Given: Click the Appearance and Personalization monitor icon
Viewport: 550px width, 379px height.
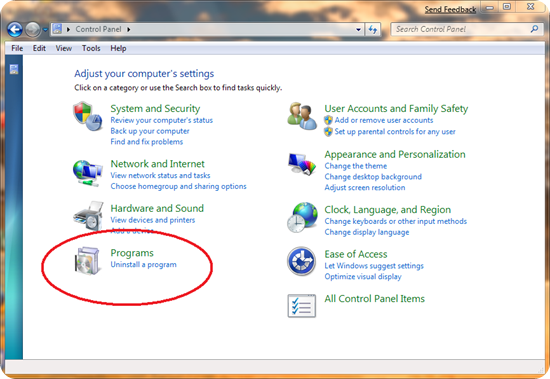Looking at the screenshot, I should 302,164.
